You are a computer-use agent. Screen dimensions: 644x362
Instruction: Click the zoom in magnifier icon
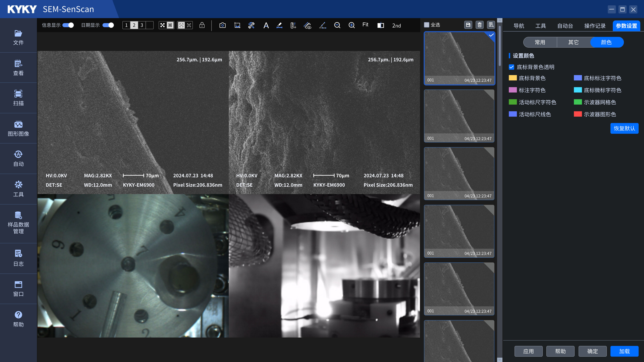352,25
